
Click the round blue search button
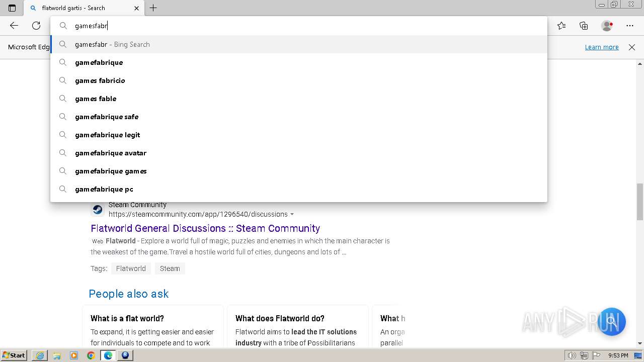(611, 321)
